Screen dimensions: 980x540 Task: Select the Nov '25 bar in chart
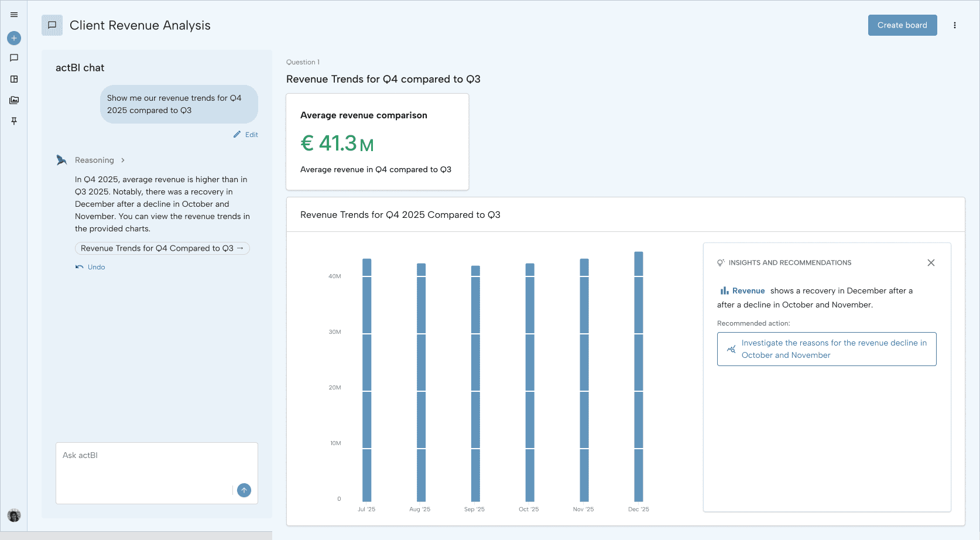(x=584, y=380)
